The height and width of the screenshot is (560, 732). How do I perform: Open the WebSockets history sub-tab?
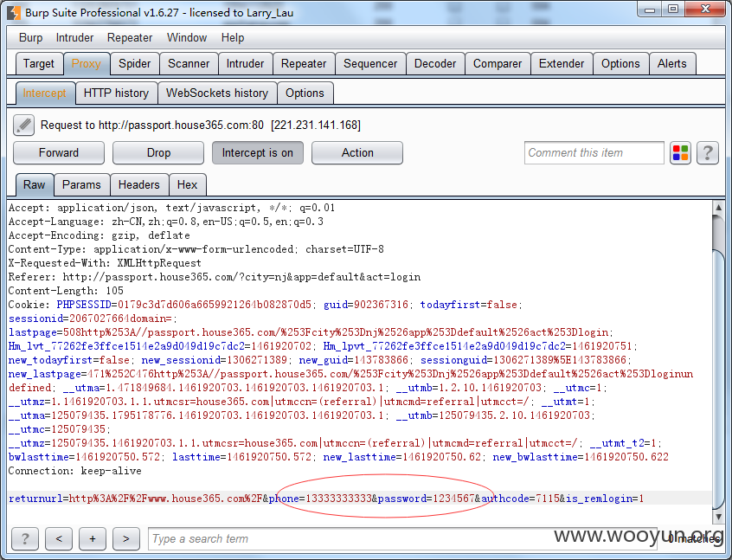(x=217, y=93)
